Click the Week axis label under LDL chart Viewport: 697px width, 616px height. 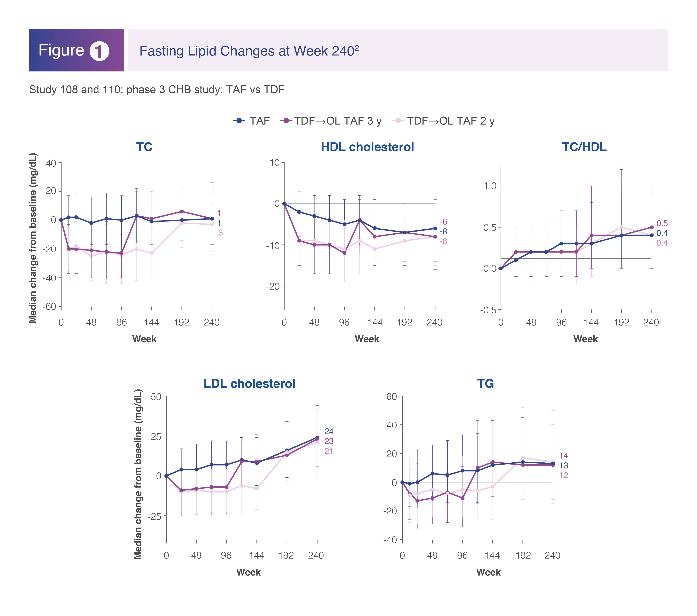coord(248,572)
